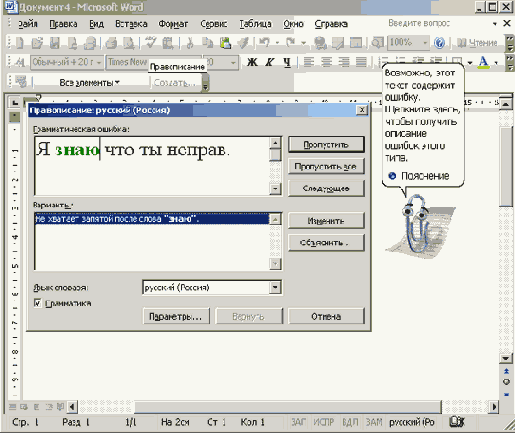
Task: Cut selection with the scissors icon
Action: 190,43
